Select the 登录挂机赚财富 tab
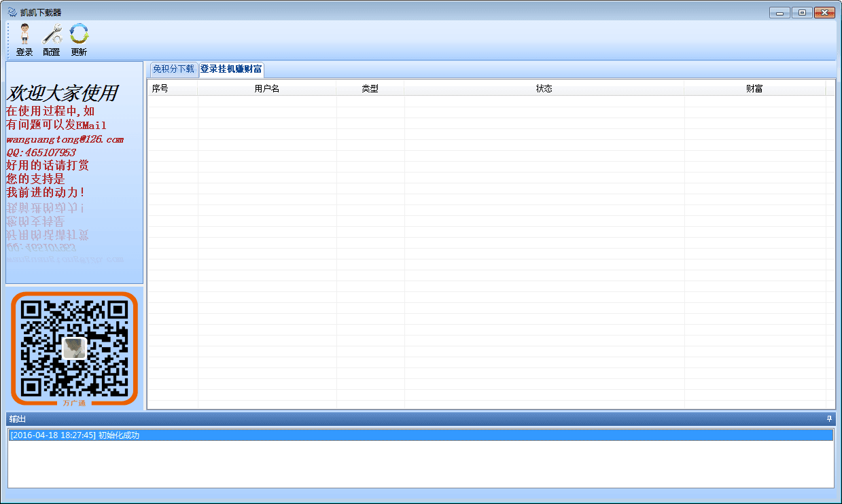Viewport: 842px width, 504px height. (231, 69)
